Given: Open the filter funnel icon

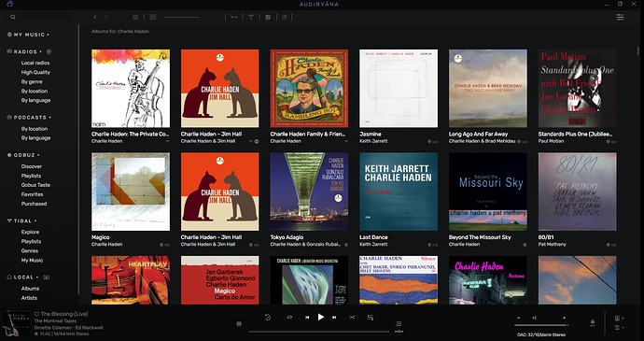Looking at the screenshot, I should pyautogui.click(x=251, y=17).
